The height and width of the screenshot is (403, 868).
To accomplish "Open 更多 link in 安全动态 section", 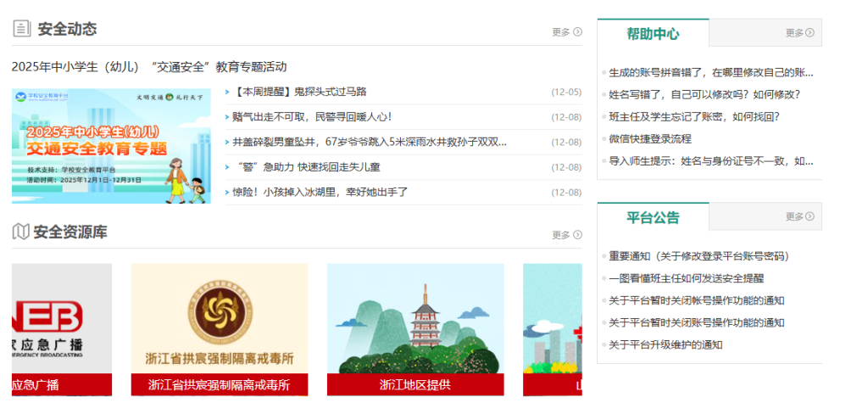I will [x=561, y=32].
